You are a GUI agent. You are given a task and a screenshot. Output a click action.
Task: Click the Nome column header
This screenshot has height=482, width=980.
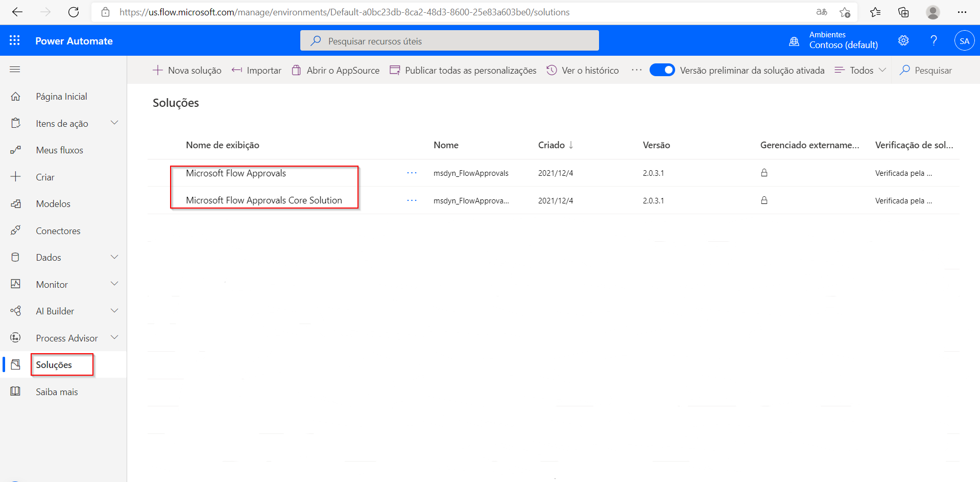coord(446,145)
